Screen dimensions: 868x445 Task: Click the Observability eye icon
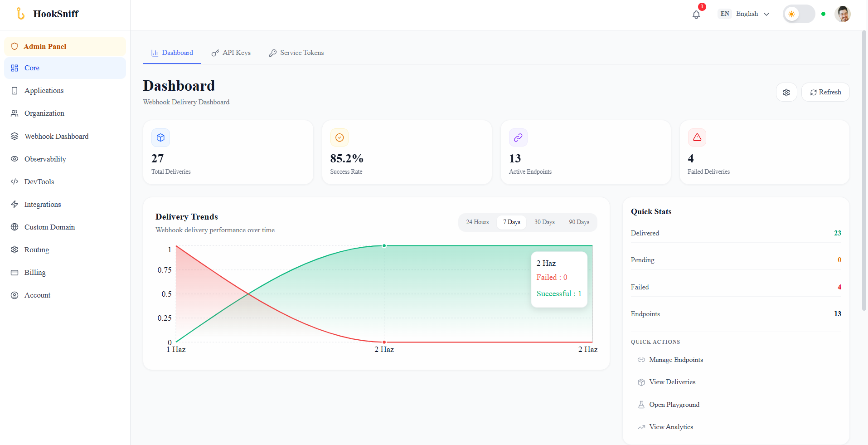(15, 159)
